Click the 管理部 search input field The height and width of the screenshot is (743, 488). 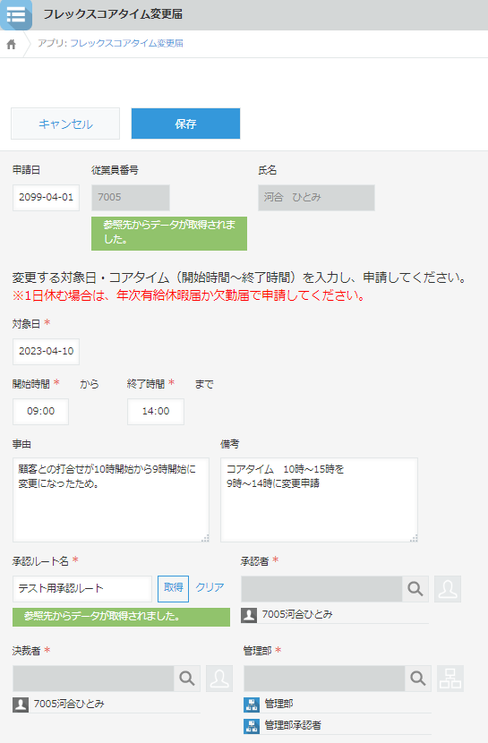325,679
